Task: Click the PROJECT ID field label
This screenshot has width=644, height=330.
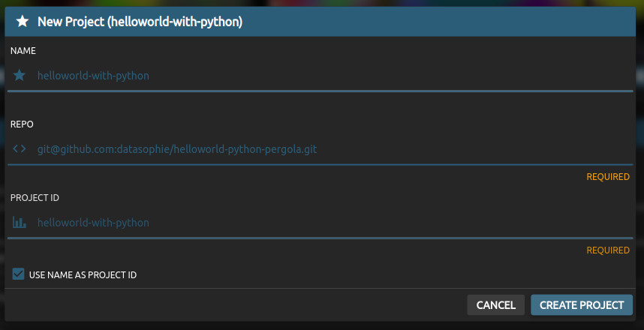Action: coord(35,198)
